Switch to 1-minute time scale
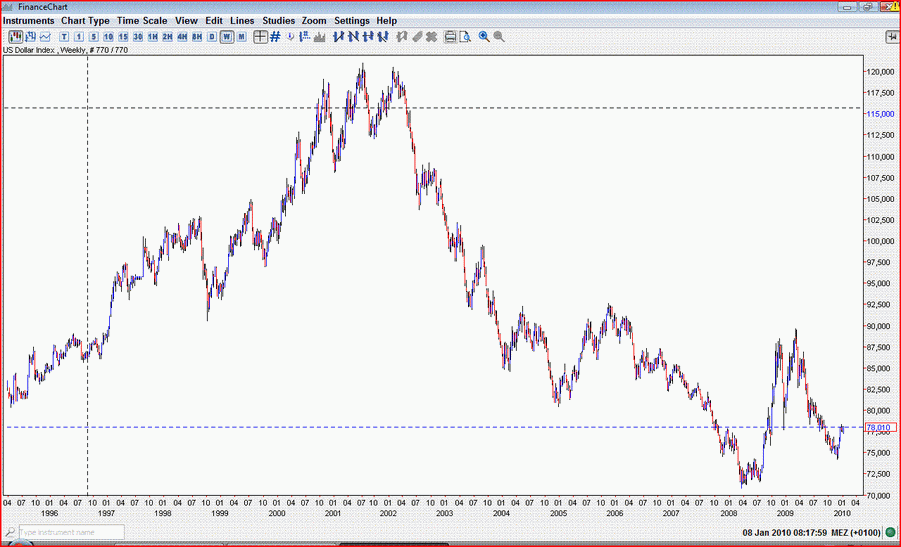 pyautogui.click(x=79, y=37)
